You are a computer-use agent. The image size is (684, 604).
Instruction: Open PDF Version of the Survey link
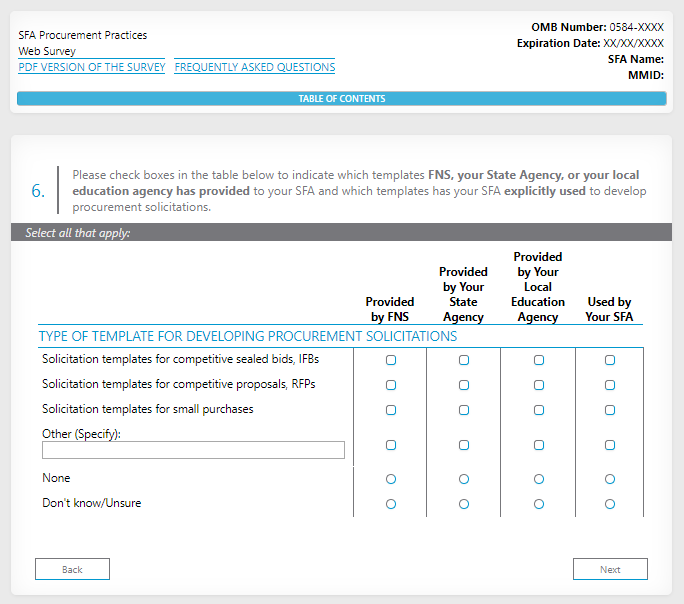(x=91, y=67)
